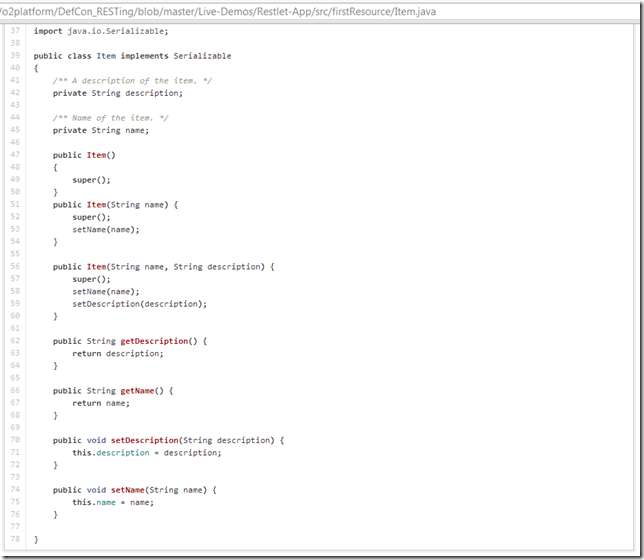Click the 'return description;' line
Viewport: 644px width, 560px height.
click(118, 354)
